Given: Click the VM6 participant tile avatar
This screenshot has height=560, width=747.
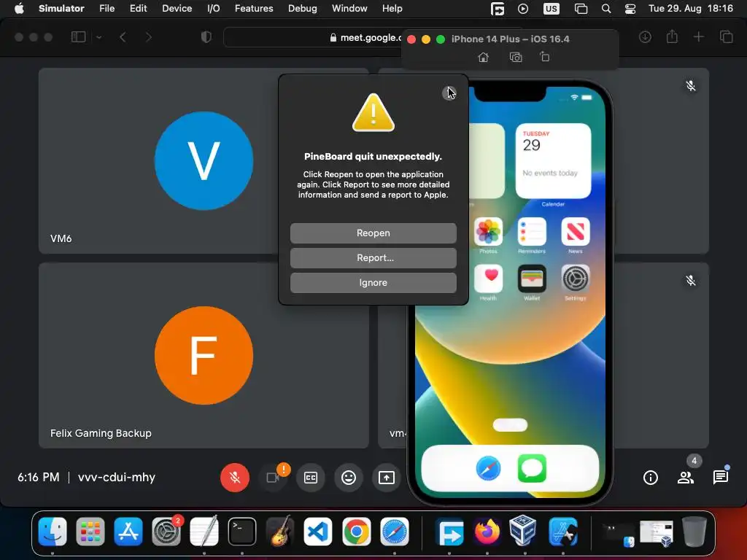Looking at the screenshot, I should click(x=204, y=161).
